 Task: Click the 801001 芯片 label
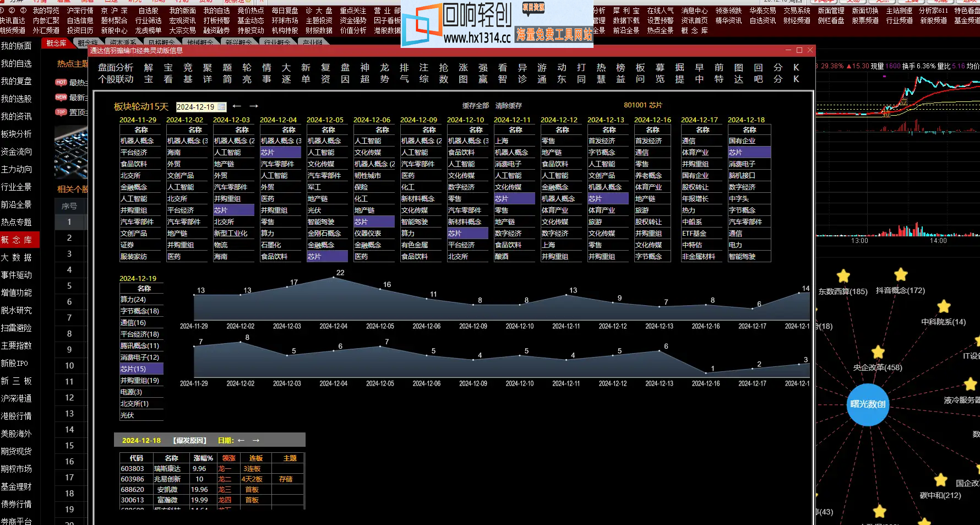coord(643,105)
